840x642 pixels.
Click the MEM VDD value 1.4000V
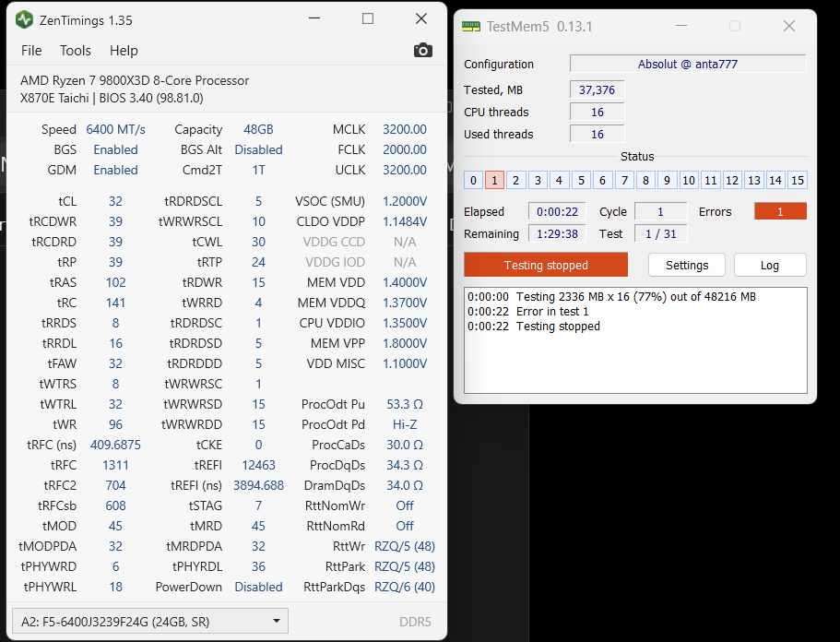point(405,282)
